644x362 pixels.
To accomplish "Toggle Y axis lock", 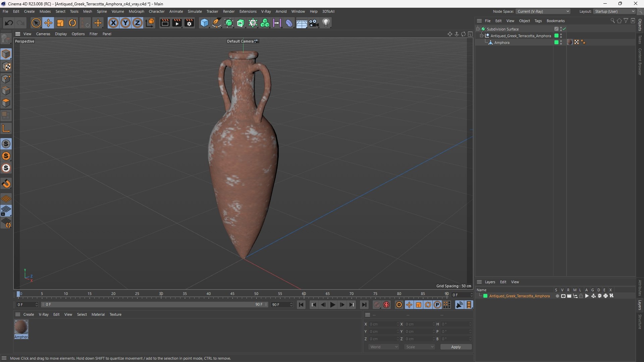I will click(125, 23).
